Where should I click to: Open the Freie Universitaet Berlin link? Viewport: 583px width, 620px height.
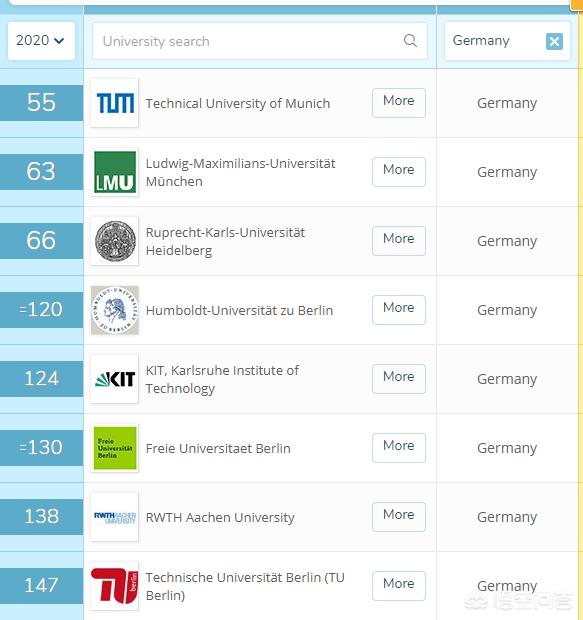pyautogui.click(x=218, y=448)
